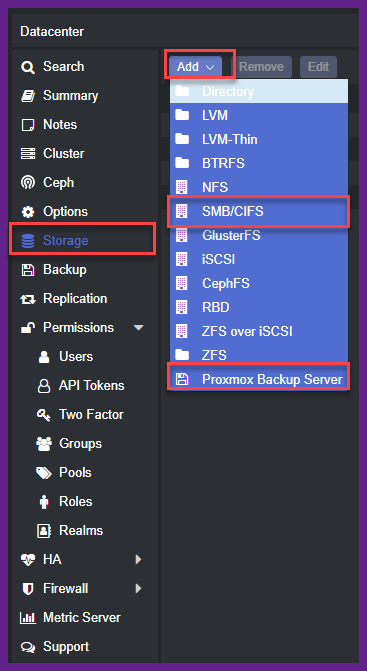The image size is (367, 671).
Task: Open the Add storage dropdown button
Action: 195,67
